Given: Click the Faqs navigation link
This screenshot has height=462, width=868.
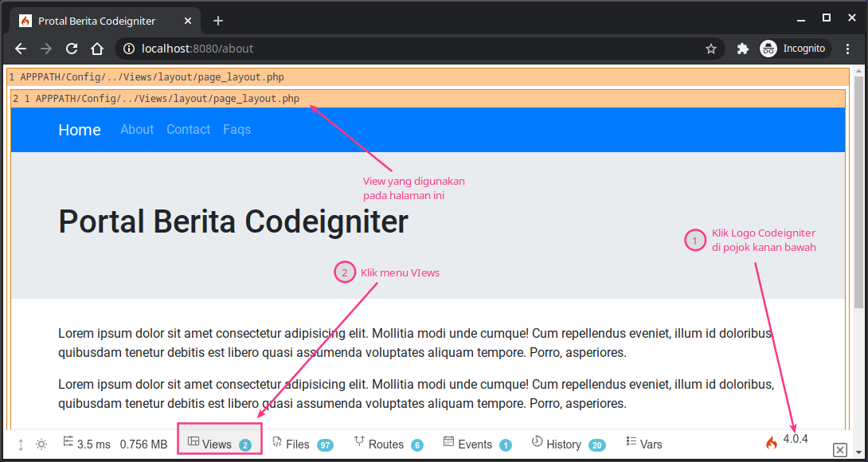Looking at the screenshot, I should (x=237, y=129).
